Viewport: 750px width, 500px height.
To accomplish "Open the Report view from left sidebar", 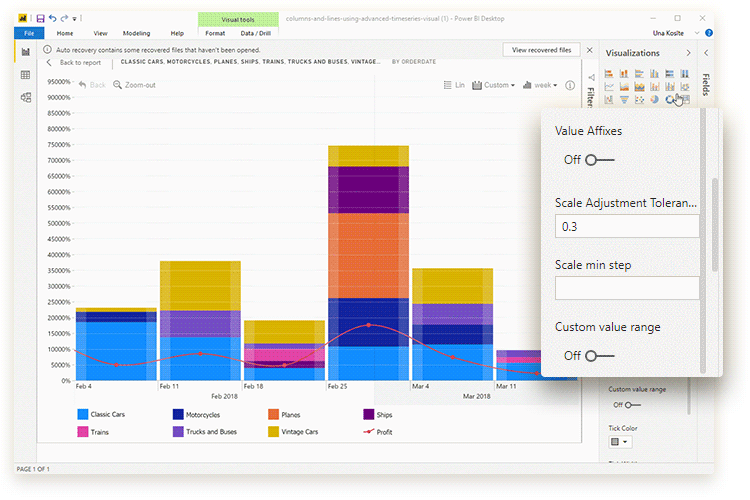I will coord(25,52).
